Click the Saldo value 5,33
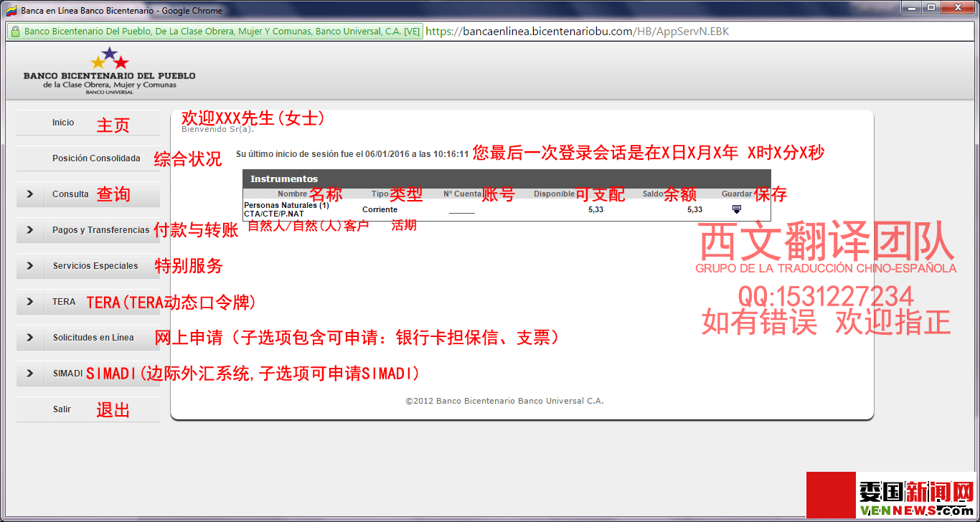This screenshot has width=980, height=522. (x=694, y=209)
